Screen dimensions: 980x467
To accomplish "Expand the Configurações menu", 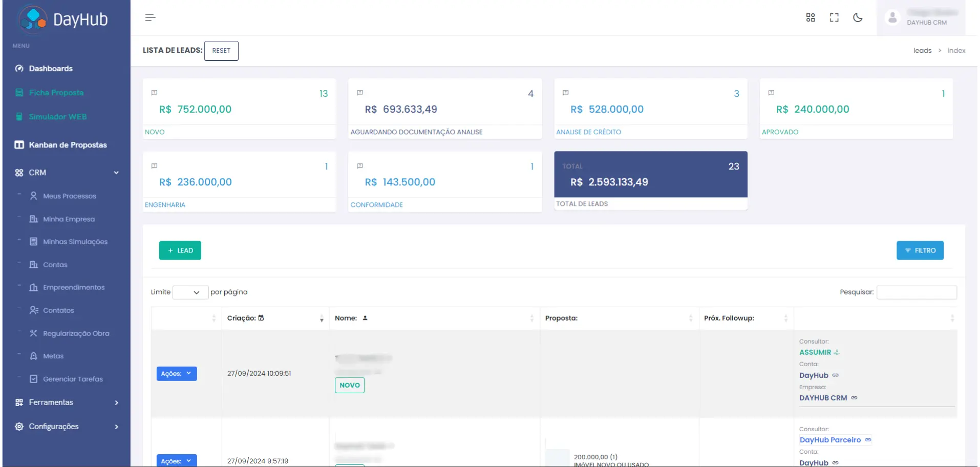I will coord(67,427).
